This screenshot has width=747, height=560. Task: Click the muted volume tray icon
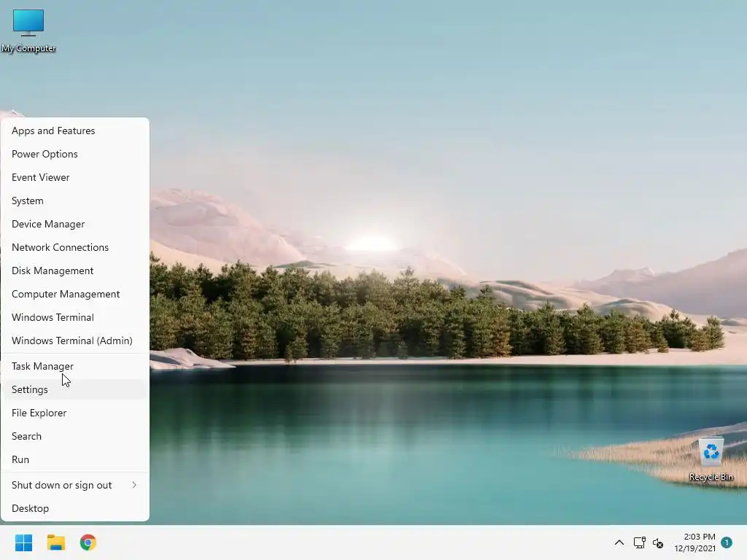pyautogui.click(x=658, y=542)
